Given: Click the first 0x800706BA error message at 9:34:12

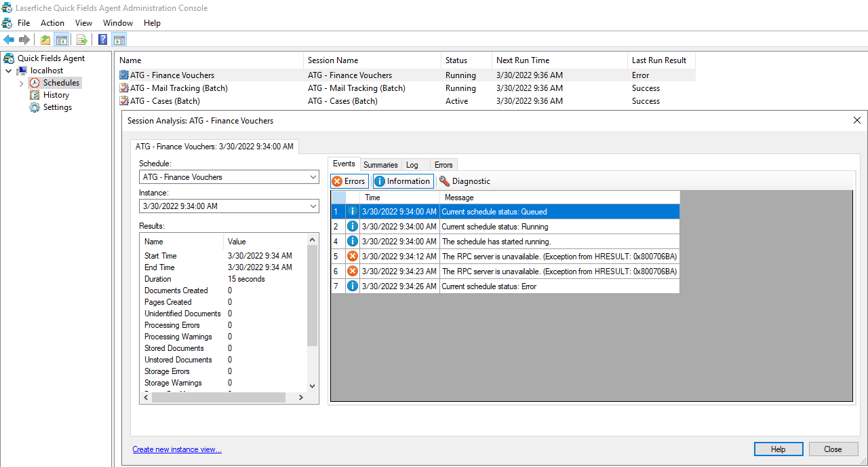Looking at the screenshot, I should pyautogui.click(x=559, y=257).
